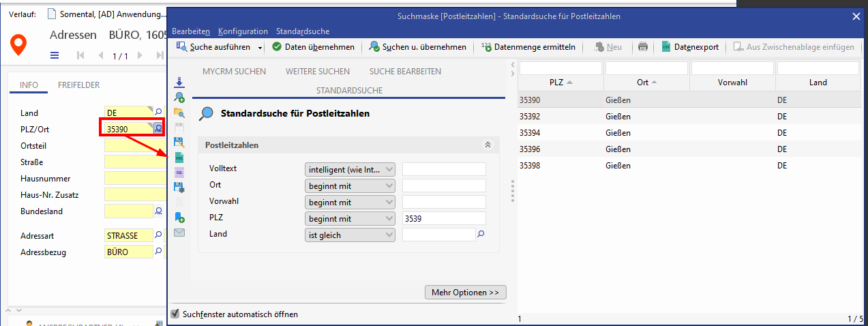
Task: Open the Konfiguration menu
Action: point(243,31)
